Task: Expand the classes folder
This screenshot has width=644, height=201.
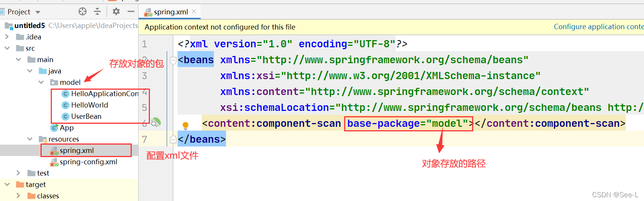Action: pyautogui.click(x=18, y=196)
